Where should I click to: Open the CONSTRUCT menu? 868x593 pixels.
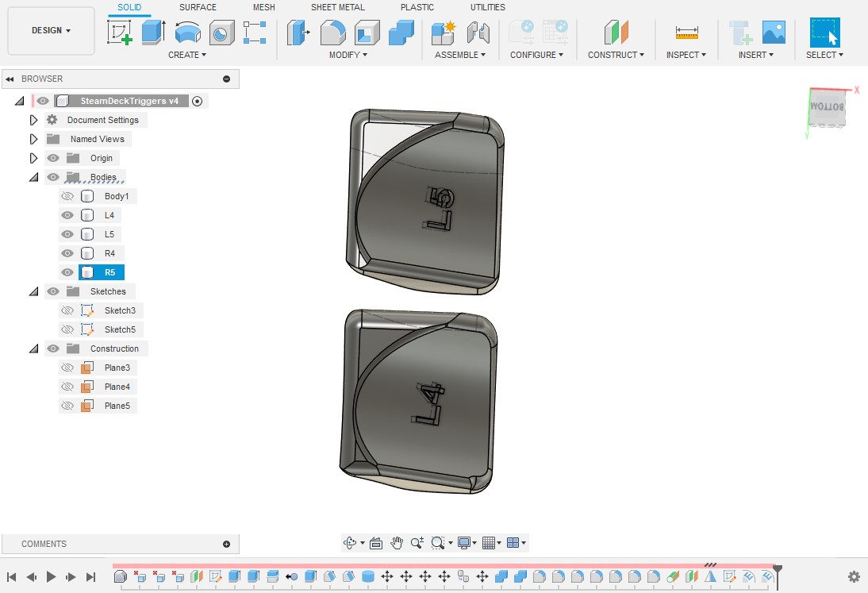coord(616,55)
